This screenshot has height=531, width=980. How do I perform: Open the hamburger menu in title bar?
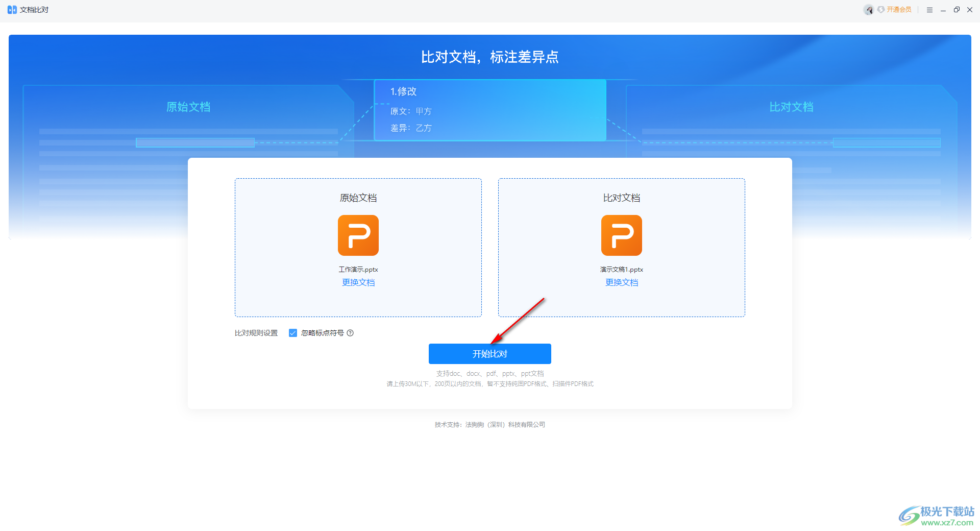click(929, 10)
